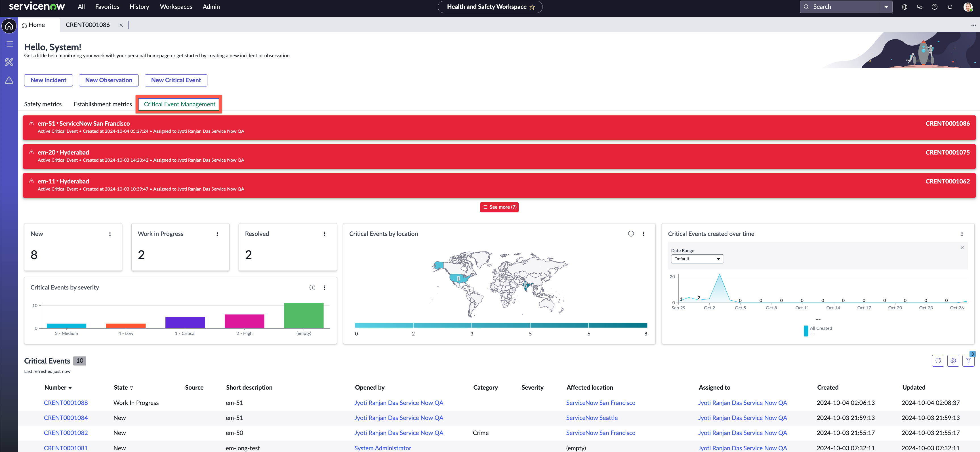Open the em-20 Hyderabad critical event banner
Screen dimensions: 980x452
[499, 156]
